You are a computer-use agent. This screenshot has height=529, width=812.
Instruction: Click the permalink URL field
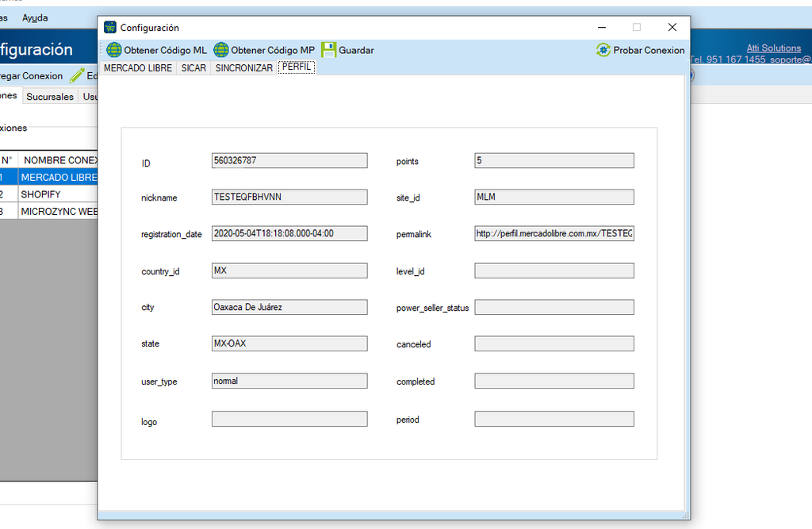coord(554,233)
